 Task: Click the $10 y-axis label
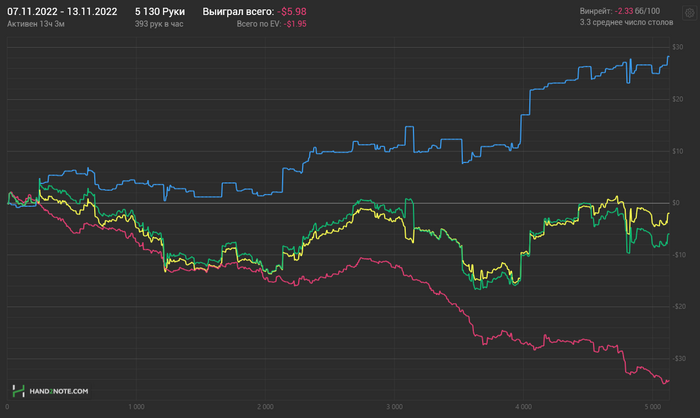(678, 151)
